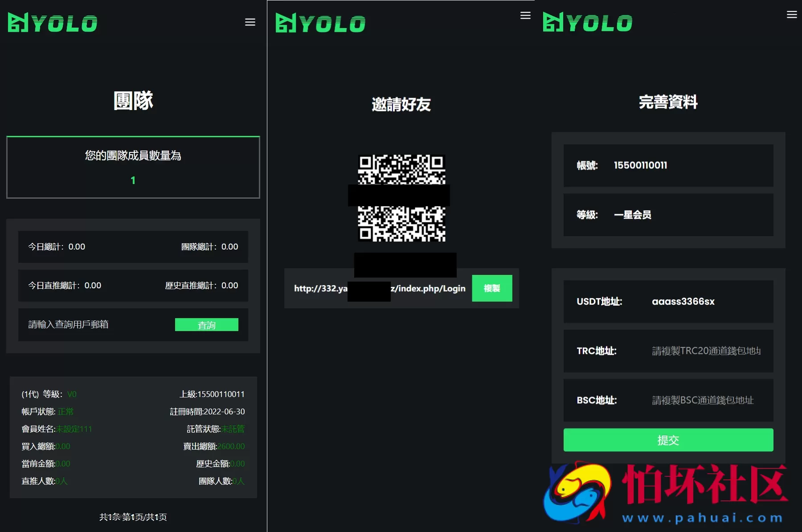Click the YOLO logo on the invite page

point(320,22)
